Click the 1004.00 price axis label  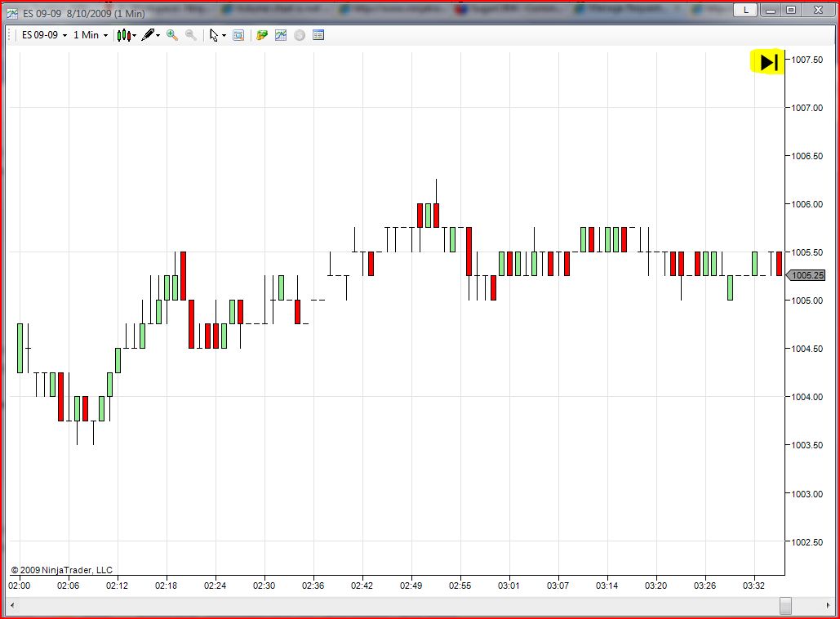pos(807,397)
